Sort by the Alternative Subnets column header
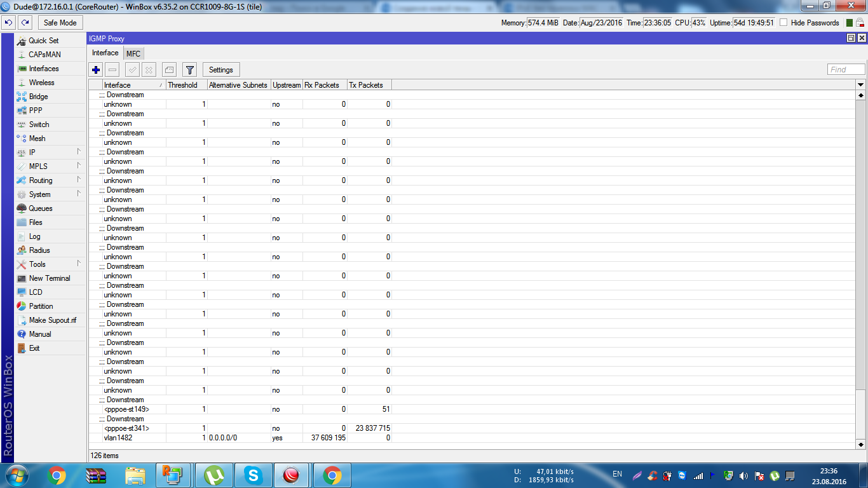The width and height of the screenshot is (868, 488). click(x=239, y=85)
